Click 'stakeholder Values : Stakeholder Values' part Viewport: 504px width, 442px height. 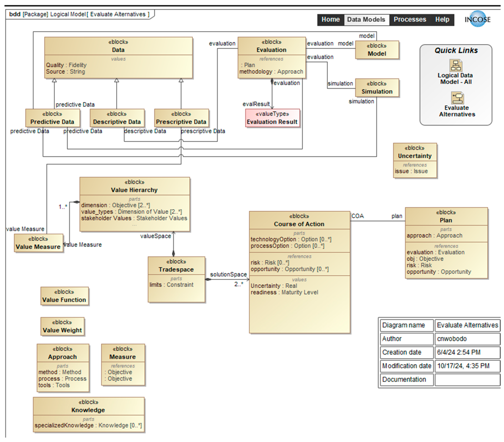(x=134, y=218)
